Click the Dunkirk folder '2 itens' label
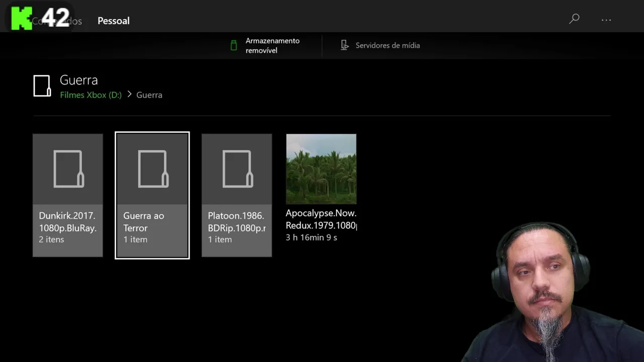The image size is (644, 362). click(x=51, y=239)
